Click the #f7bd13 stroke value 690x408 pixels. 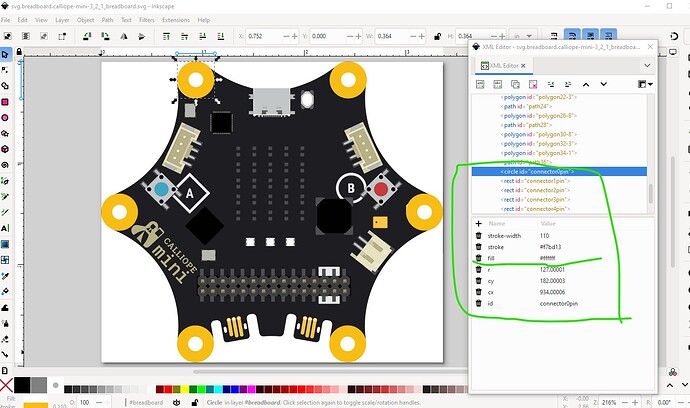tap(551, 247)
